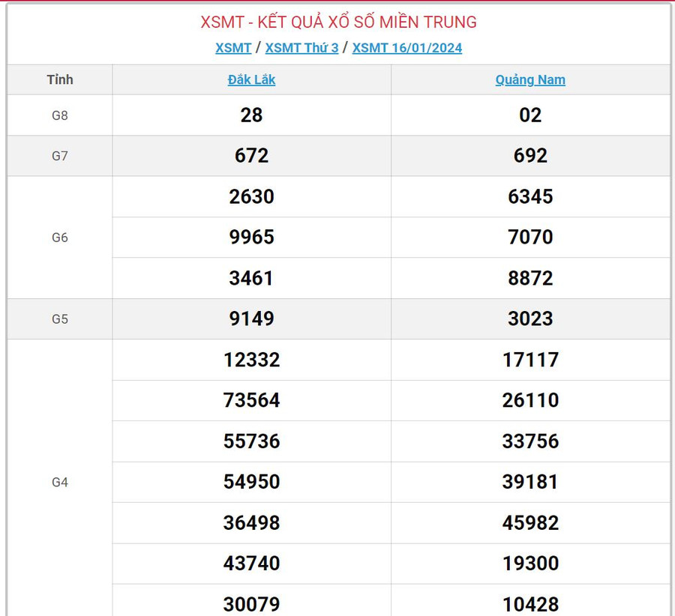Viewport: 675px width, 616px height.
Task: Click Quảng Nam G8 result 02
Action: [530, 115]
